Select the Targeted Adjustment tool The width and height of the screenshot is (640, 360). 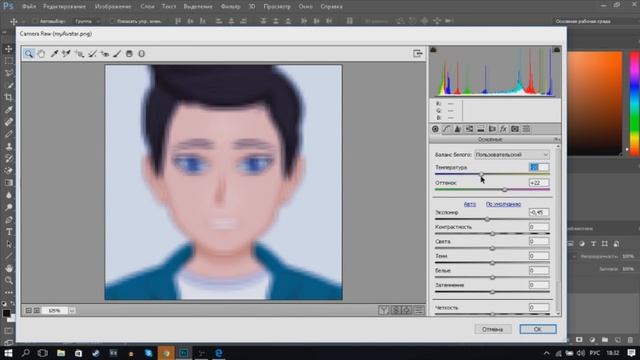click(79, 54)
